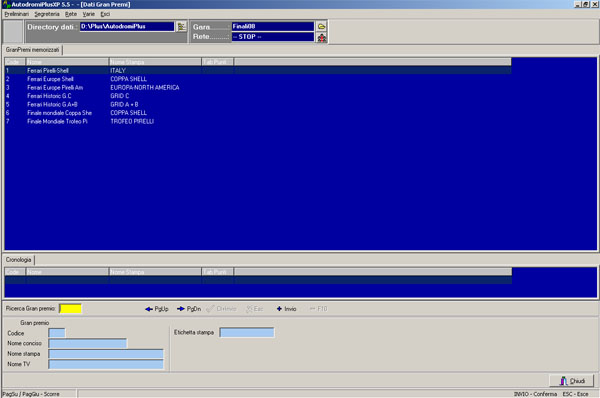Open the Varie menu

tap(88, 14)
